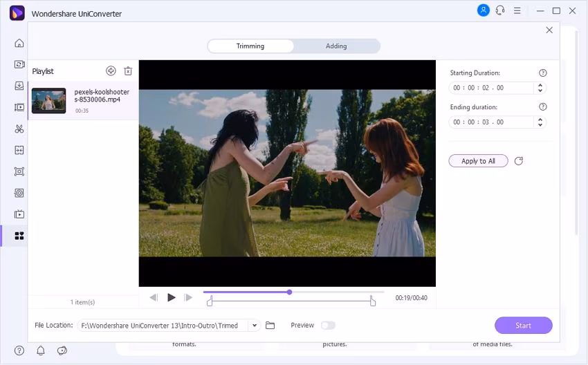Click the Apply to All button
Screen dimensions: 588x365
[x=478, y=161]
